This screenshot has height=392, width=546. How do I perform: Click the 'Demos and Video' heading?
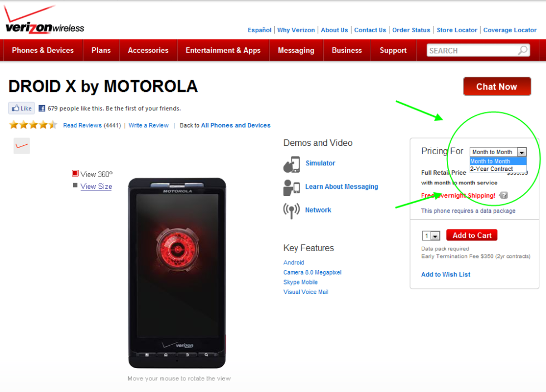point(318,143)
